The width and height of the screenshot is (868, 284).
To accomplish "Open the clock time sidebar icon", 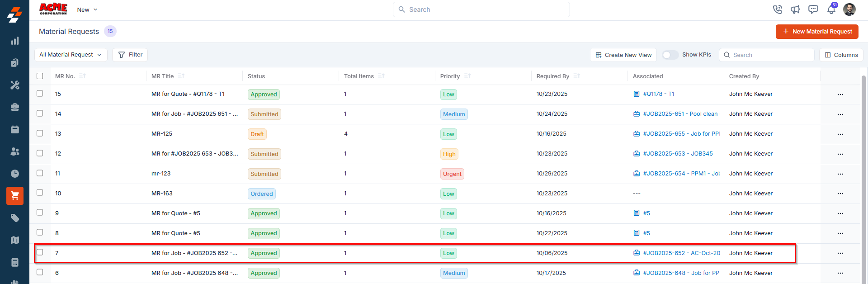I will click(15, 174).
